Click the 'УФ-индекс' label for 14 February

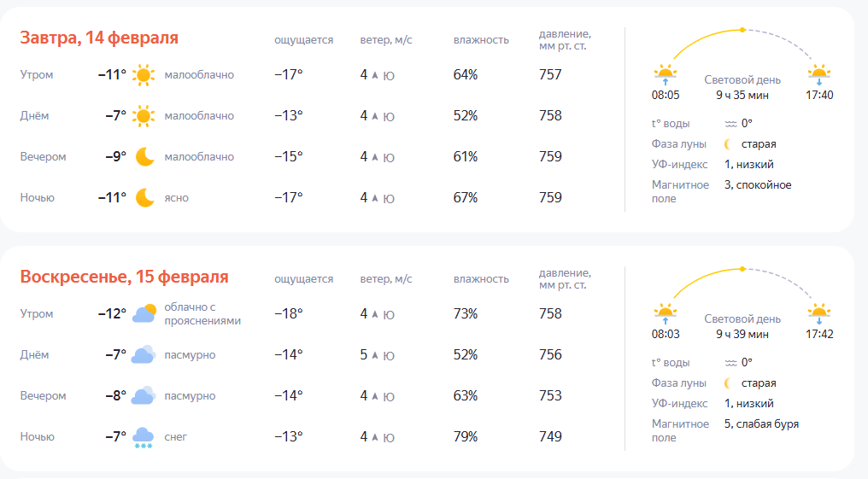tap(679, 165)
